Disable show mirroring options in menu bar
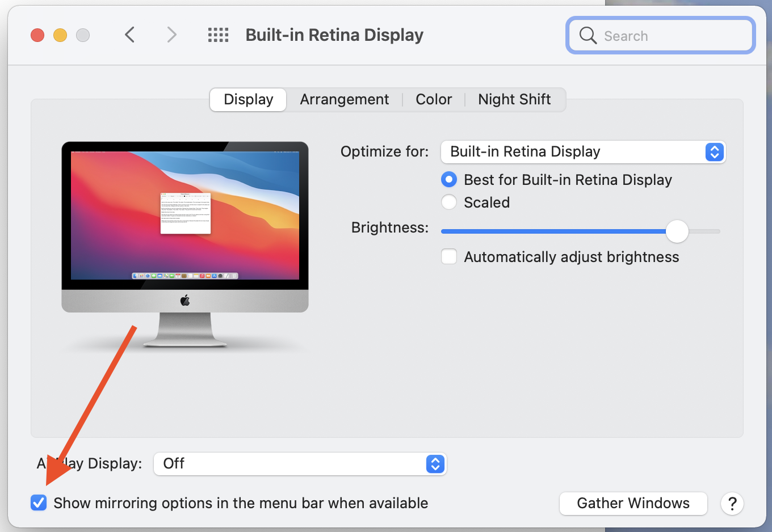The image size is (772, 532). 38,503
